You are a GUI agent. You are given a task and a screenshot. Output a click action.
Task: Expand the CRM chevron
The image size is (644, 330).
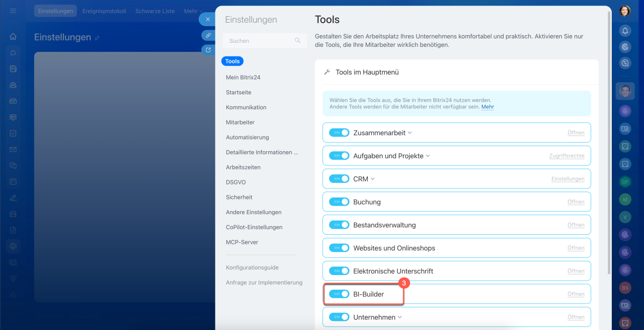pos(373,179)
